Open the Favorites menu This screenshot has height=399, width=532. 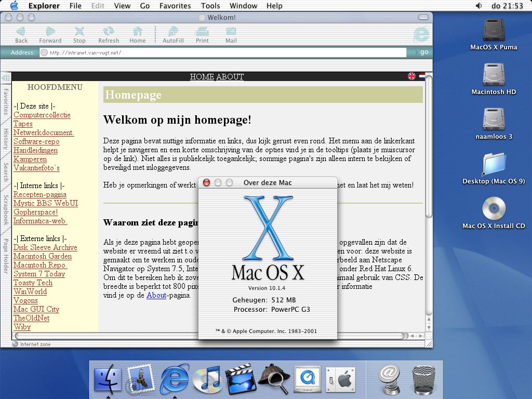coord(175,6)
